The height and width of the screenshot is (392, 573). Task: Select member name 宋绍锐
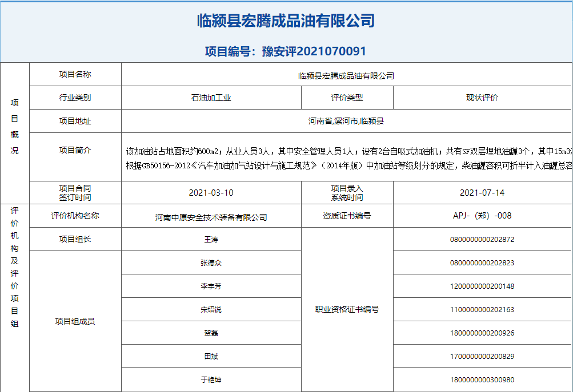[211, 309]
